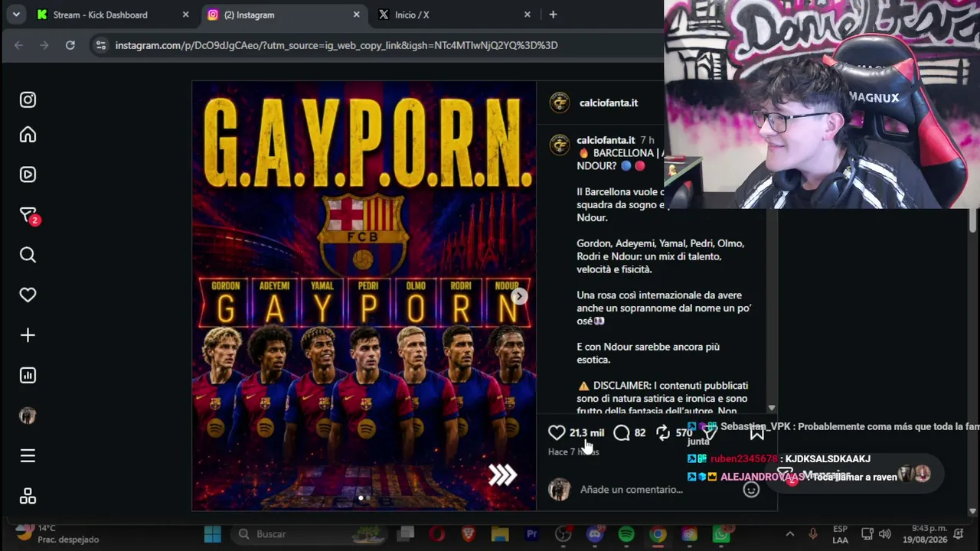Repost the calciofanta.it post
The height and width of the screenshot is (551, 980).
(663, 433)
